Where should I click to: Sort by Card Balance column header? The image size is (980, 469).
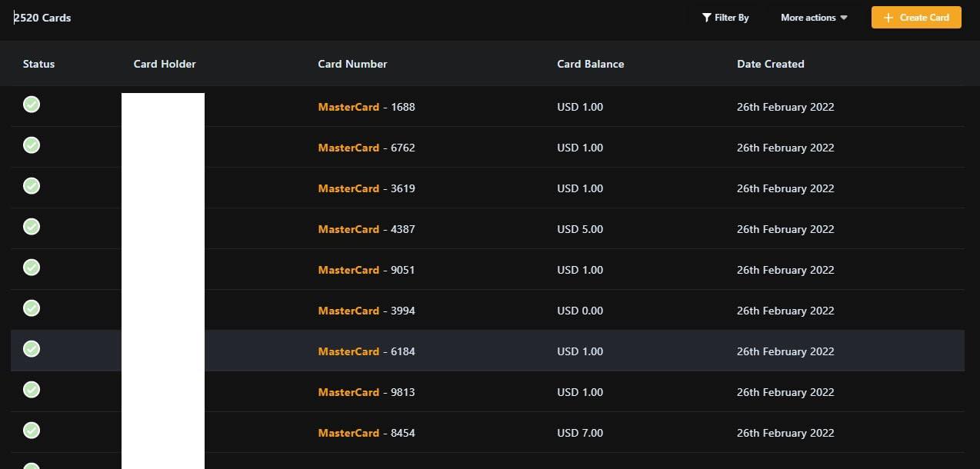pos(590,64)
